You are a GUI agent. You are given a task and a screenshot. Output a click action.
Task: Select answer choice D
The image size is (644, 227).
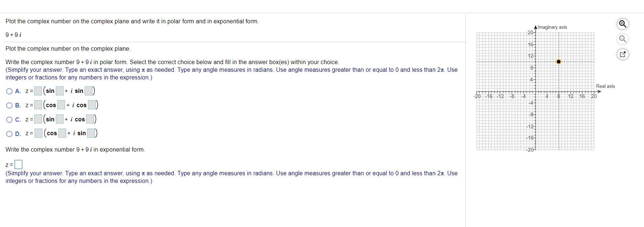point(8,133)
